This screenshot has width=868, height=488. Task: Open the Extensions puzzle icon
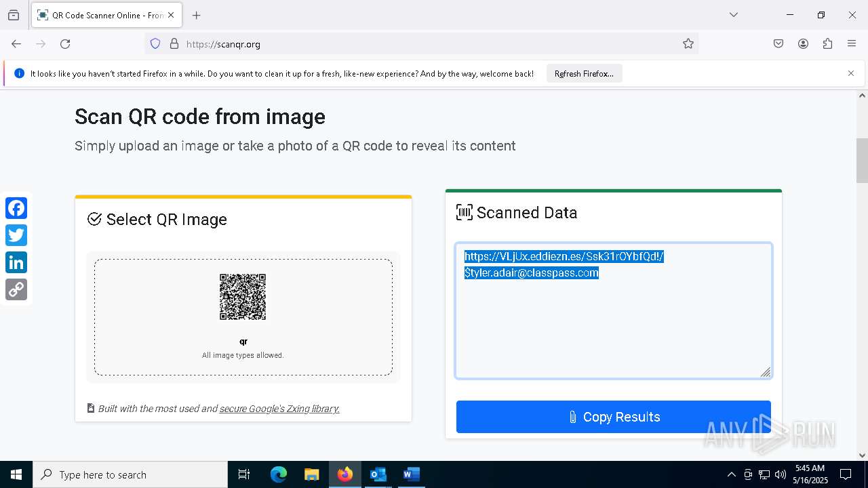pos(827,44)
